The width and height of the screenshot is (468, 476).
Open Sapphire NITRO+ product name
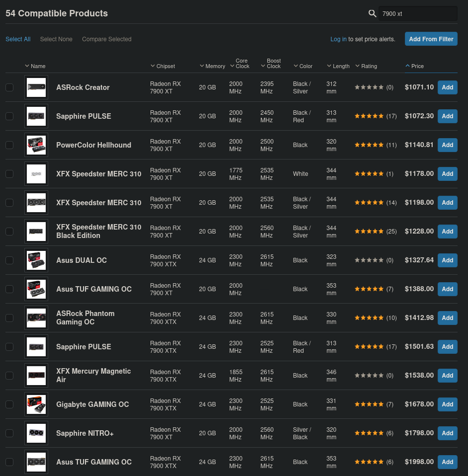click(85, 433)
